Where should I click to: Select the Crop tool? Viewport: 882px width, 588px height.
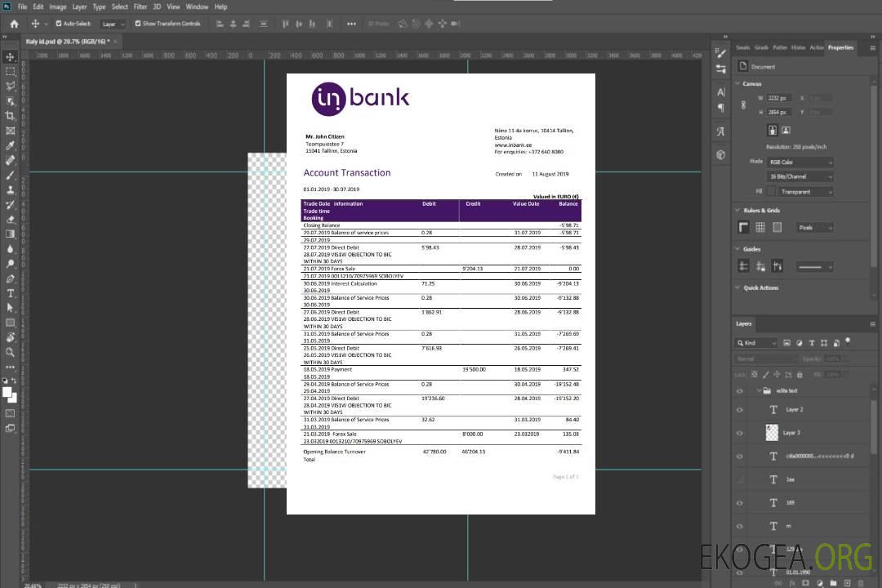(x=10, y=116)
